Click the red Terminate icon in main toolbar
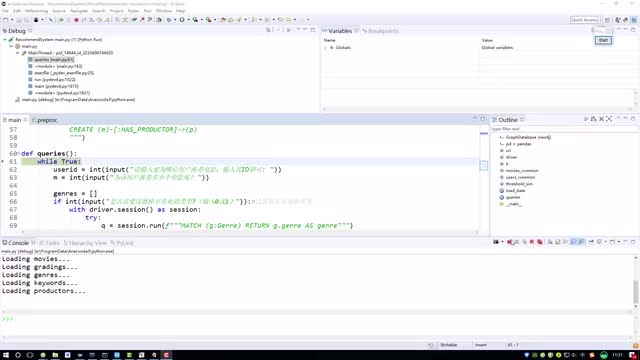 coord(76,20)
